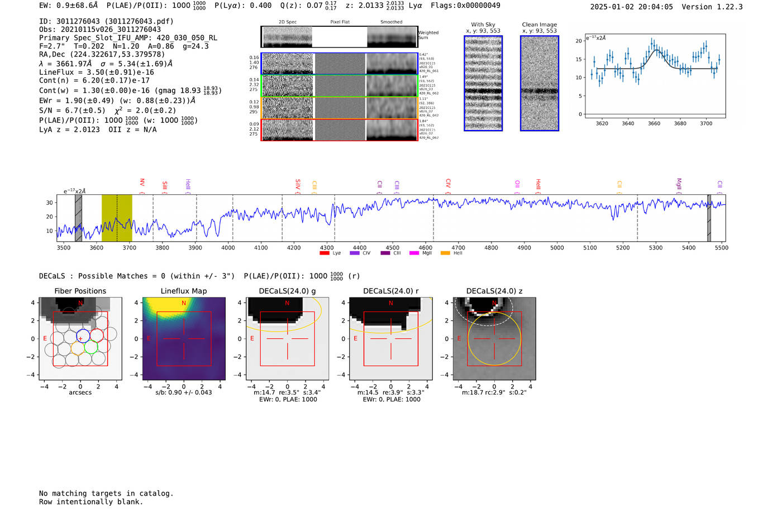Click the s/b: 0.90 +/- 0.043 caption
Viewport: 782px width, 532px height.
pos(184,392)
